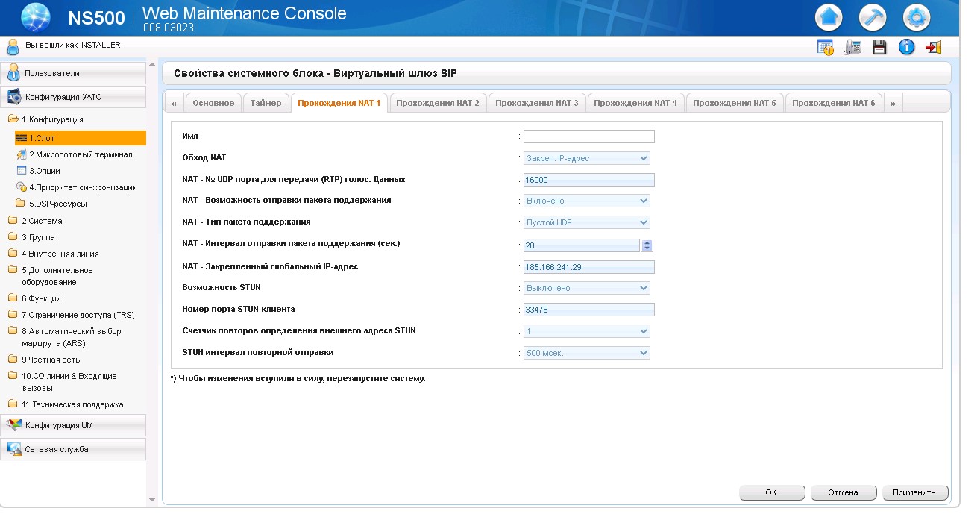Image resolution: width=980 pixels, height=514 pixels.
Task: Switch to the Основное tab
Action: 213,103
